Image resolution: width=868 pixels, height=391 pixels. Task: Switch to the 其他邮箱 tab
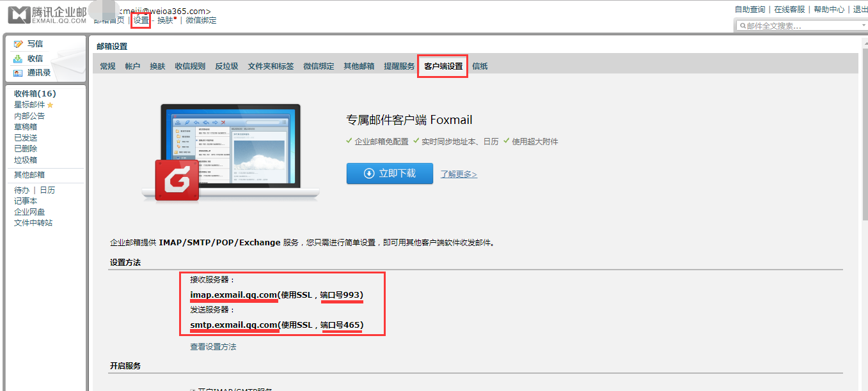pyautogui.click(x=359, y=66)
